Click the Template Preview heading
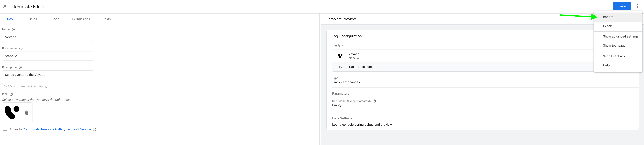 click(341, 19)
